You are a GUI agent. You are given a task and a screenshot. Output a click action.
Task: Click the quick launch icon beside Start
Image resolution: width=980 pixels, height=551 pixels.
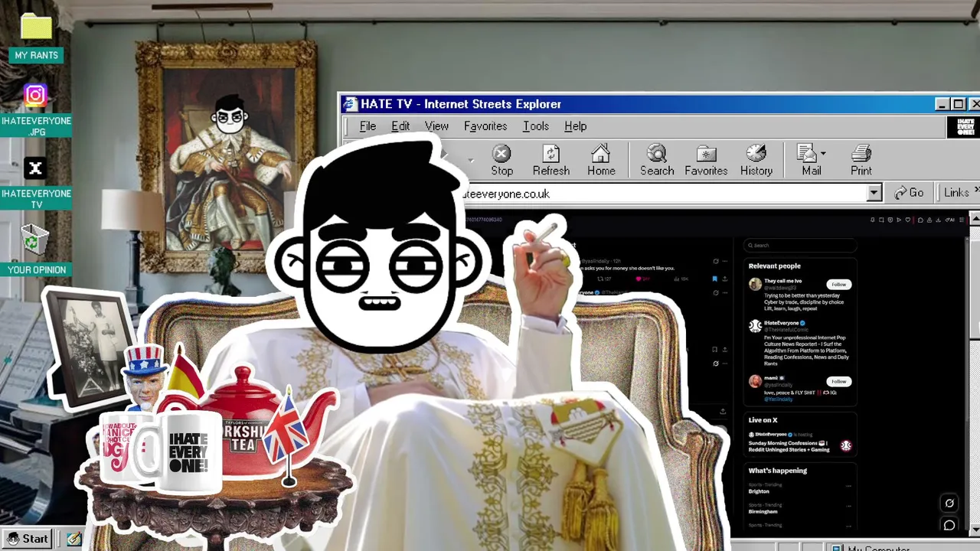pos(73,539)
